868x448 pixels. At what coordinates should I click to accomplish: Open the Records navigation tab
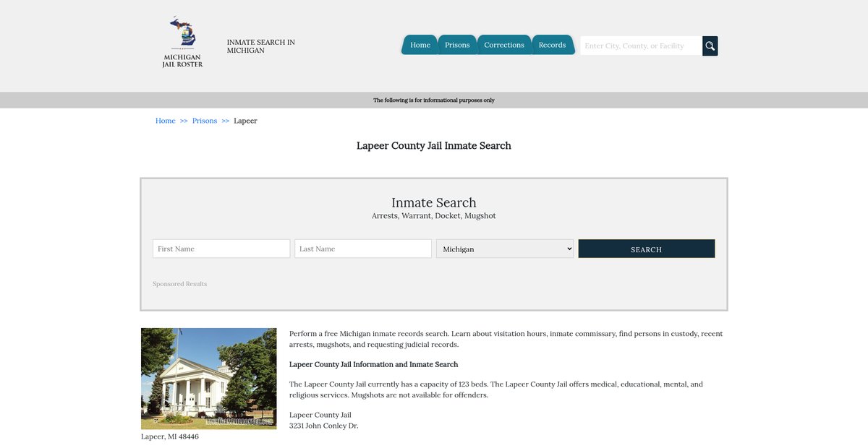pyautogui.click(x=552, y=45)
